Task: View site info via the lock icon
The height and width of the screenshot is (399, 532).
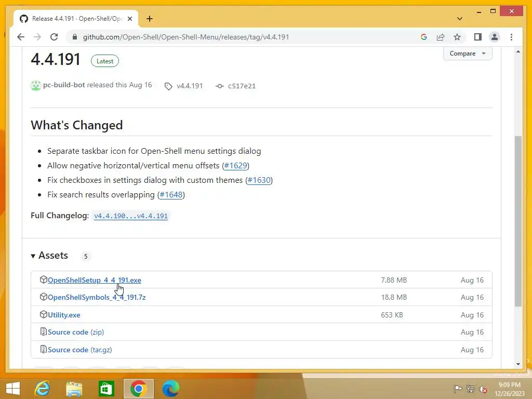Action: 75,37
